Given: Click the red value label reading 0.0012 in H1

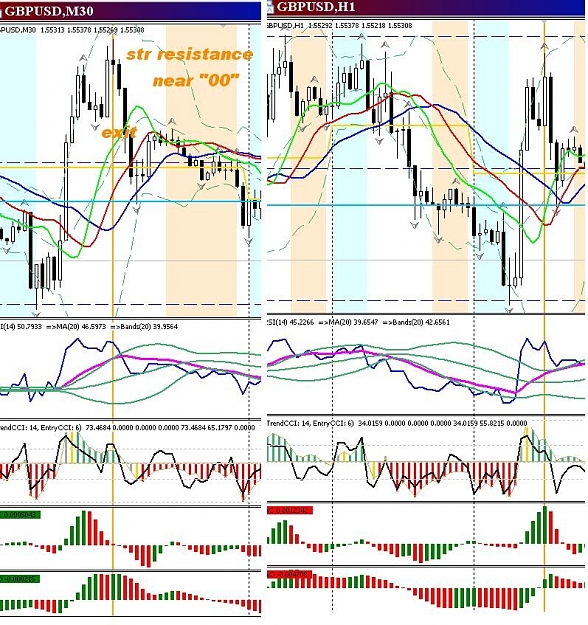Looking at the screenshot, I should click(x=290, y=510).
